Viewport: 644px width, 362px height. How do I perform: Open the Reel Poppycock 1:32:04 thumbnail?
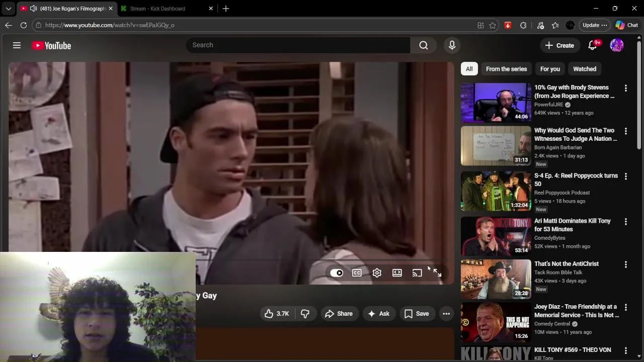coord(496,191)
